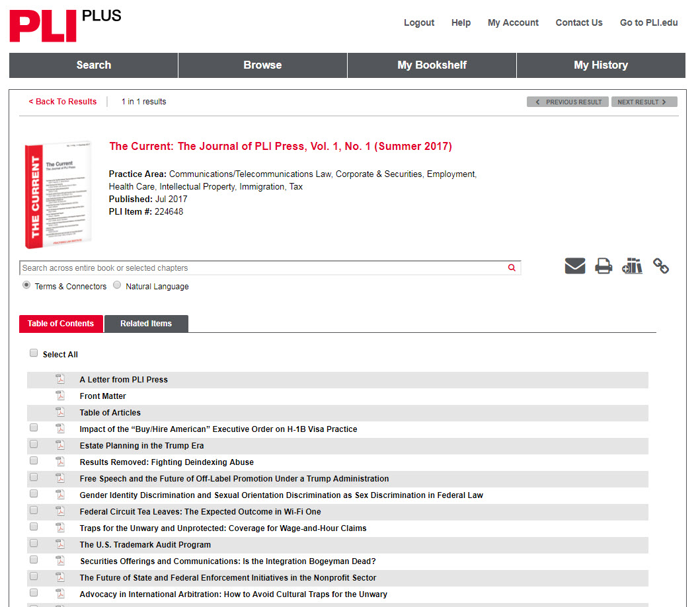This screenshot has height=607, width=700.
Task: Check the Traps for the Unwary Wage-and-Hour checkbox
Action: point(34,526)
